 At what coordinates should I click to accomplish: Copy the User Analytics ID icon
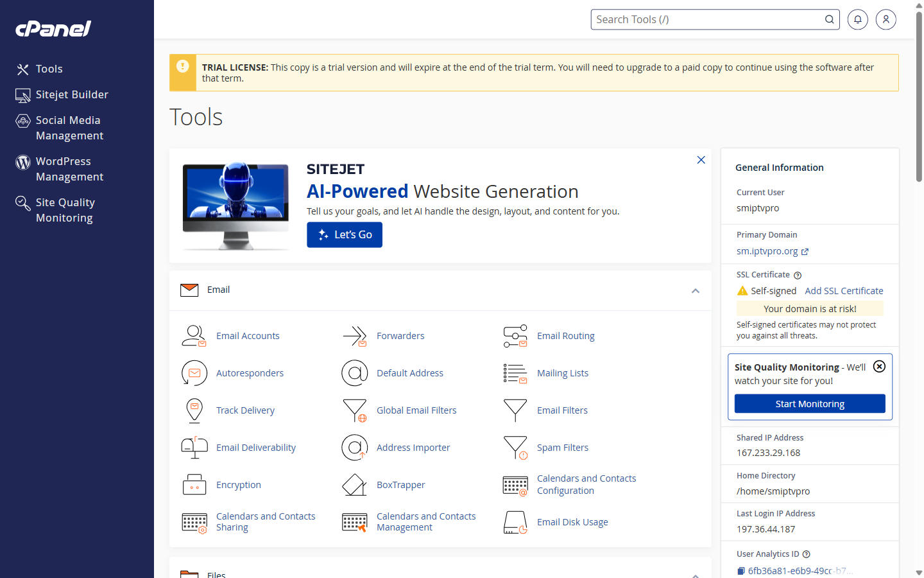(x=740, y=571)
